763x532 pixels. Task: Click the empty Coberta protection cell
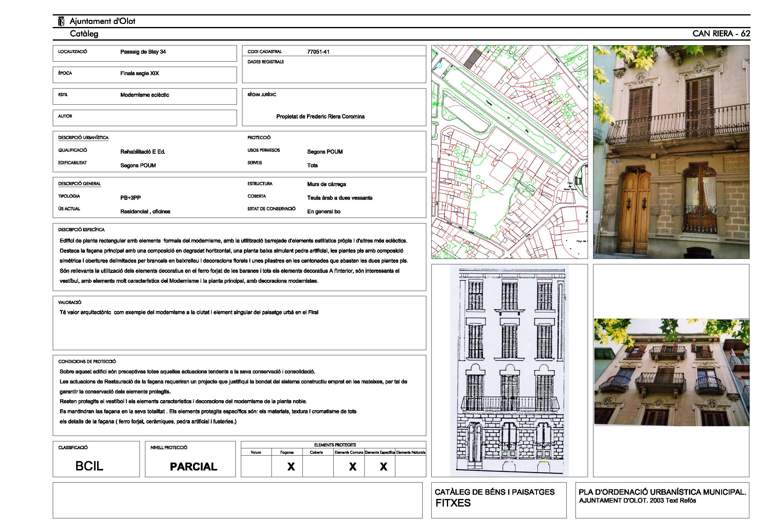coord(318,466)
